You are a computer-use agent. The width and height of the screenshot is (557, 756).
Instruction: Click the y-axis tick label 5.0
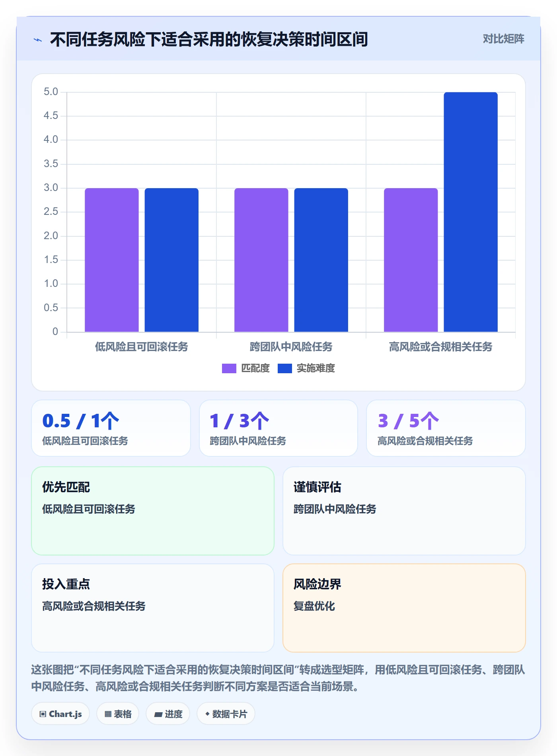coord(51,92)
